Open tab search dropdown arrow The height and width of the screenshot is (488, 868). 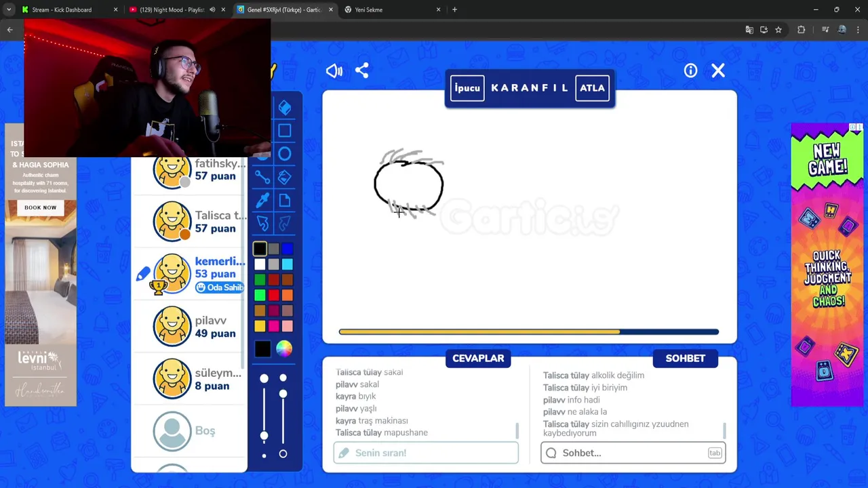click(x=9, y=9)
